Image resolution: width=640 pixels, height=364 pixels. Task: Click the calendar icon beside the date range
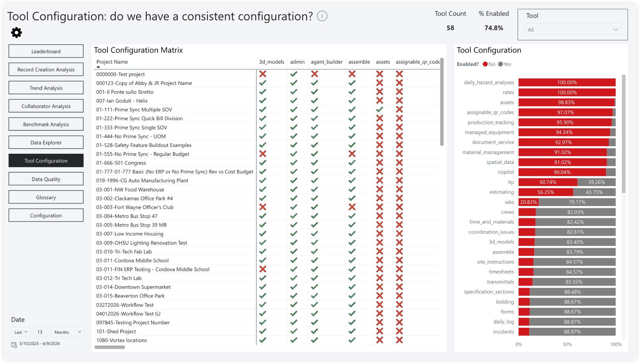tap(14, 345)
